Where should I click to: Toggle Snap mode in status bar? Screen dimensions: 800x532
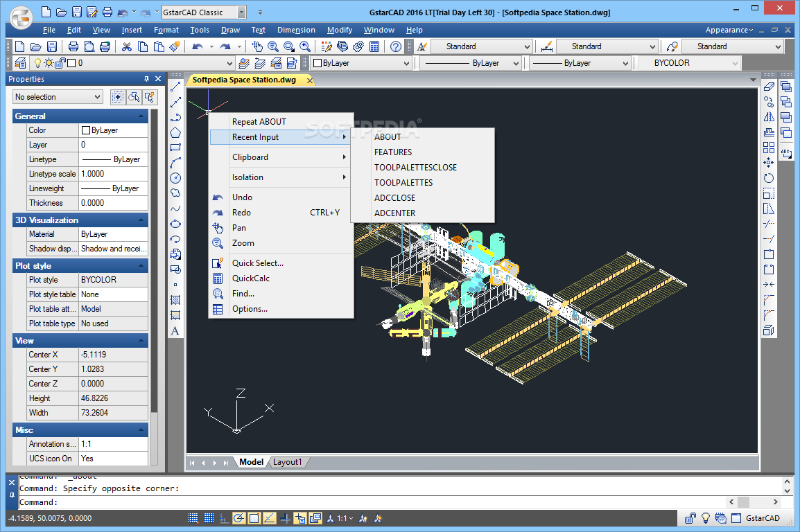[x=193, y=518]
